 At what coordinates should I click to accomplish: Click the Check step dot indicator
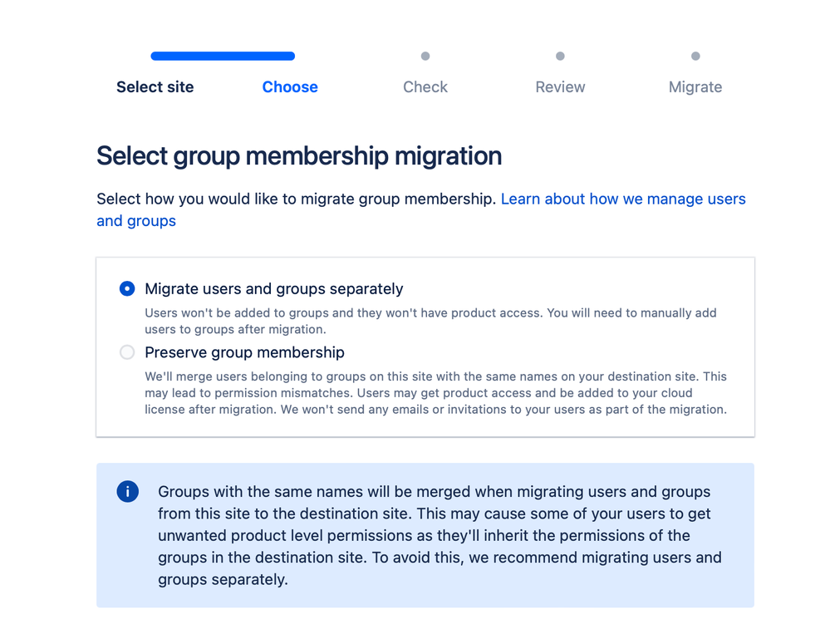click(425, 57)
